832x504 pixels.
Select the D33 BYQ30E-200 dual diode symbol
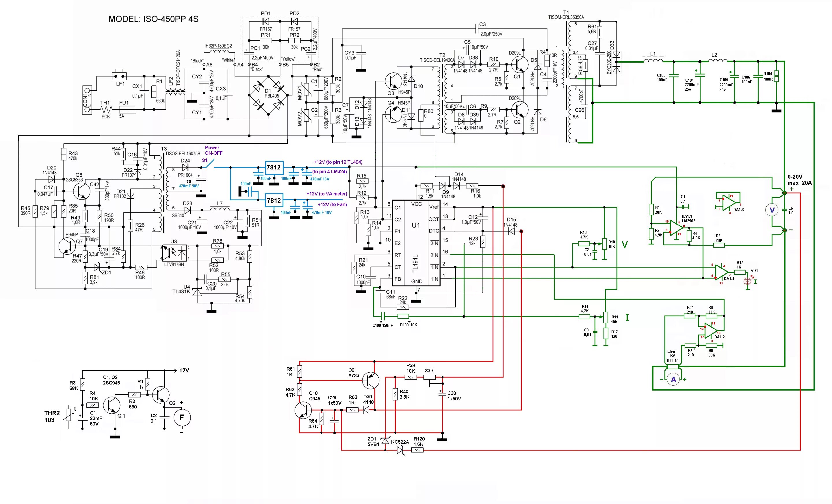coord(616,62)
